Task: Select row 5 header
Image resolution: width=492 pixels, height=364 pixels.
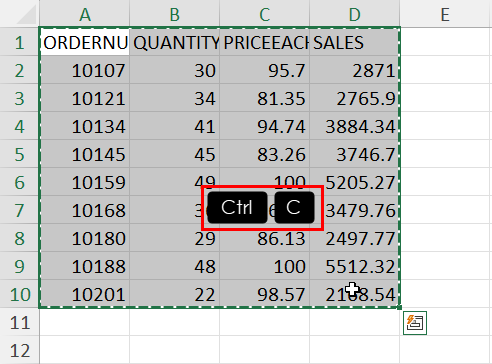Action: (19, 154)
